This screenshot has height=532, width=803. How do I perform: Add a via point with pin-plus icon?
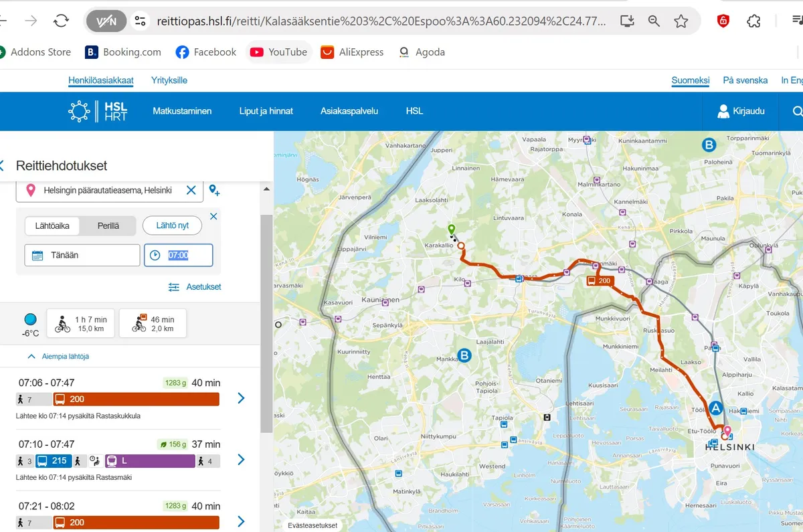point(214,191)
